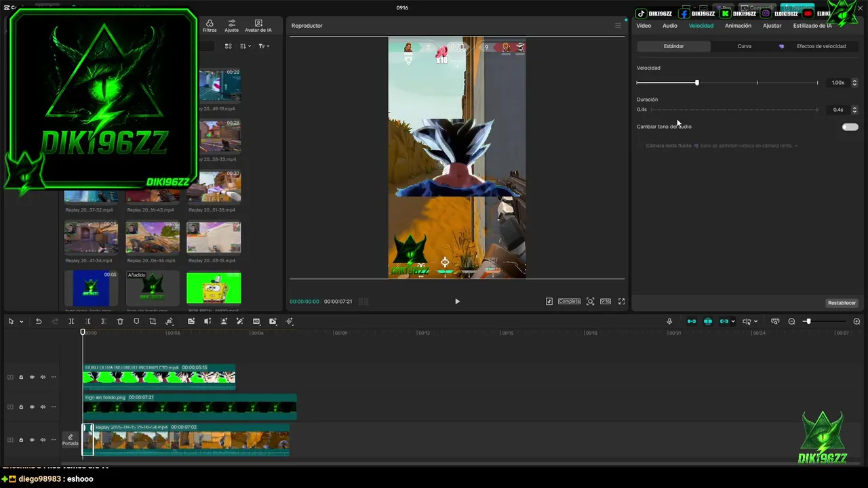Screen dimensions: 868x488
Task: Delete the selected clip
Action: [x=120, y=321]
